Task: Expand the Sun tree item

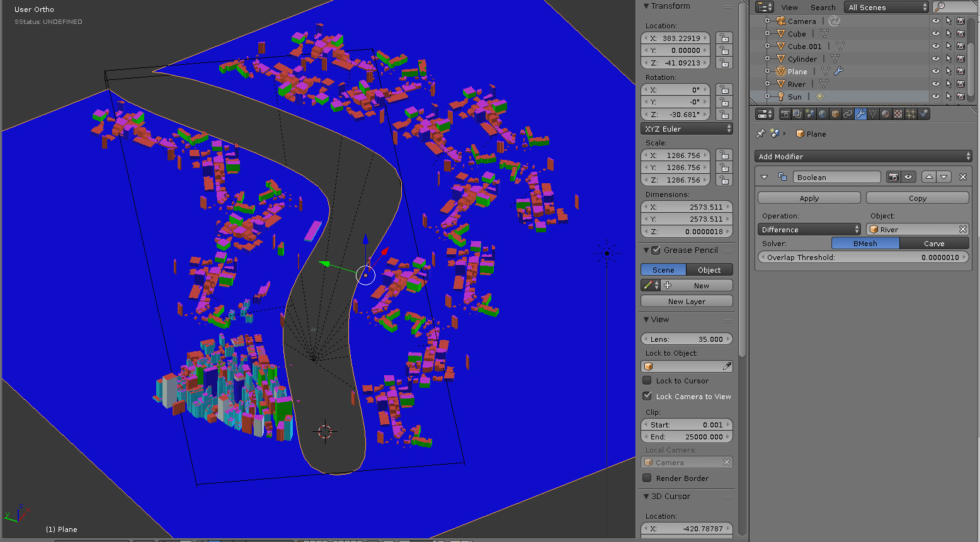Action: [767, 96]
